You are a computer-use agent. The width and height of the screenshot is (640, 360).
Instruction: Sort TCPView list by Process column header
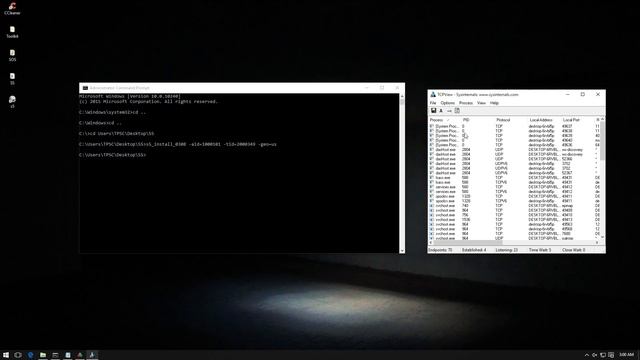click(x=444, y=120)
